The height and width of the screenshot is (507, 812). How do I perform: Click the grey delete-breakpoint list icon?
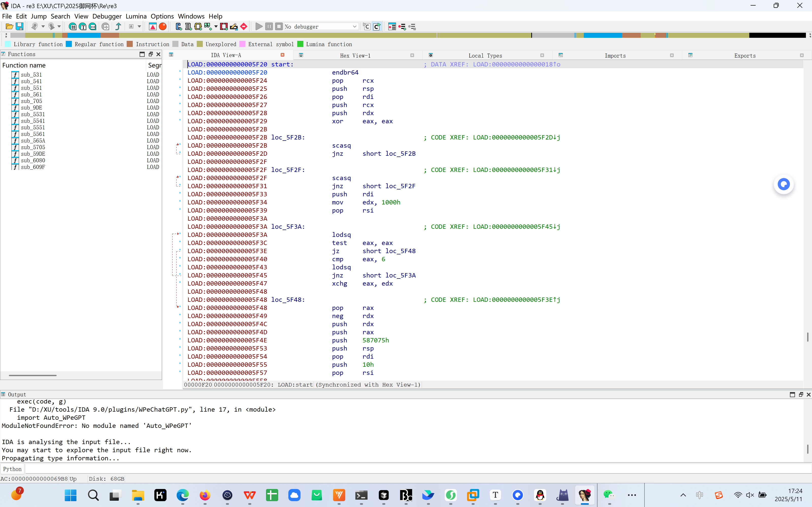[x=412, y=26]
